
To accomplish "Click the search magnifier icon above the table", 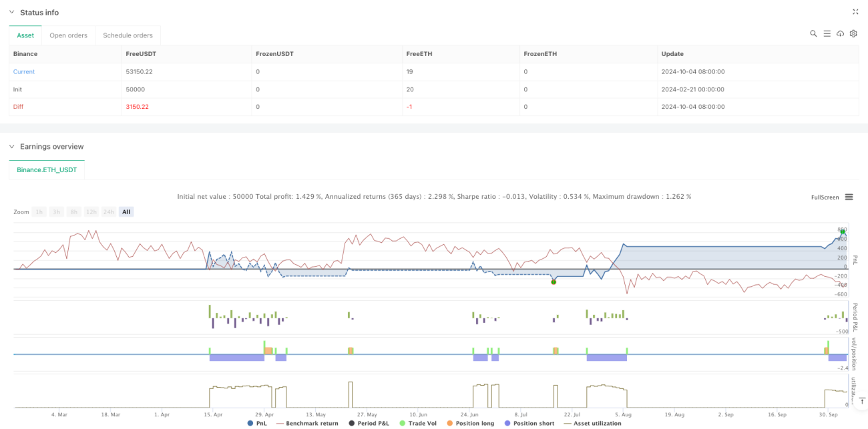I will point(813,33).
